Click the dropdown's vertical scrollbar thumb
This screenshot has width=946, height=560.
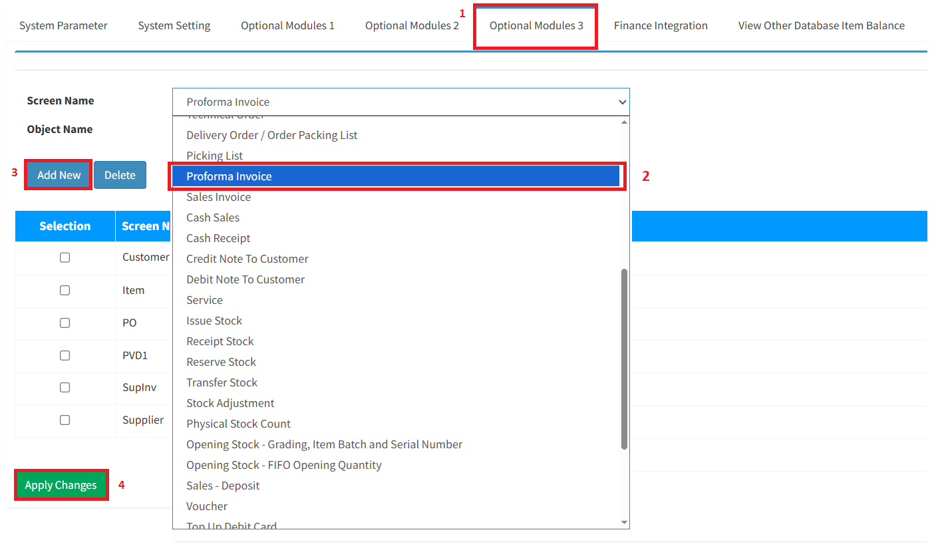[x=624, y=359]
